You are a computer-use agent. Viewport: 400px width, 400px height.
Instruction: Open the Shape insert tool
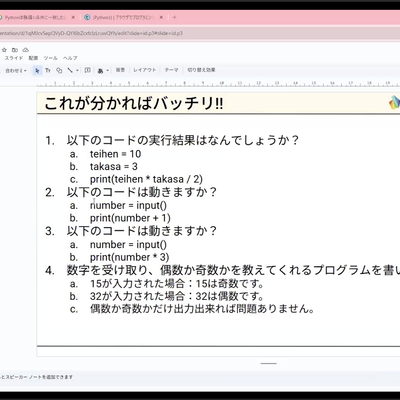point(59,70)
